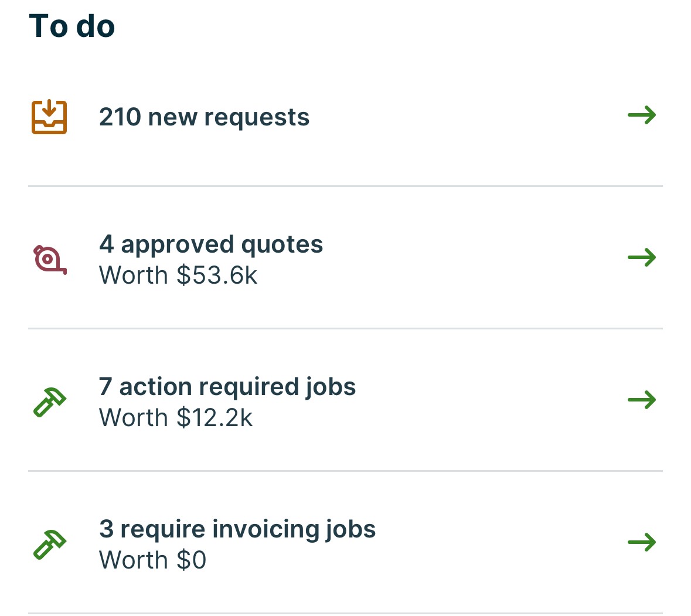Click the 'To do' section heading
This screenshot has width=691, height=616.
(72, 26)
